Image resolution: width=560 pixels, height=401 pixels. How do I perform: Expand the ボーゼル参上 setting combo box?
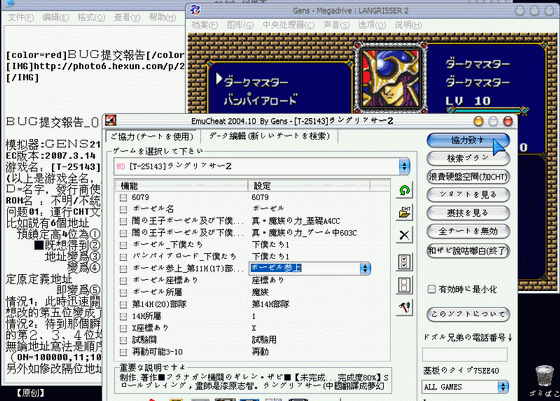point(365,268)
